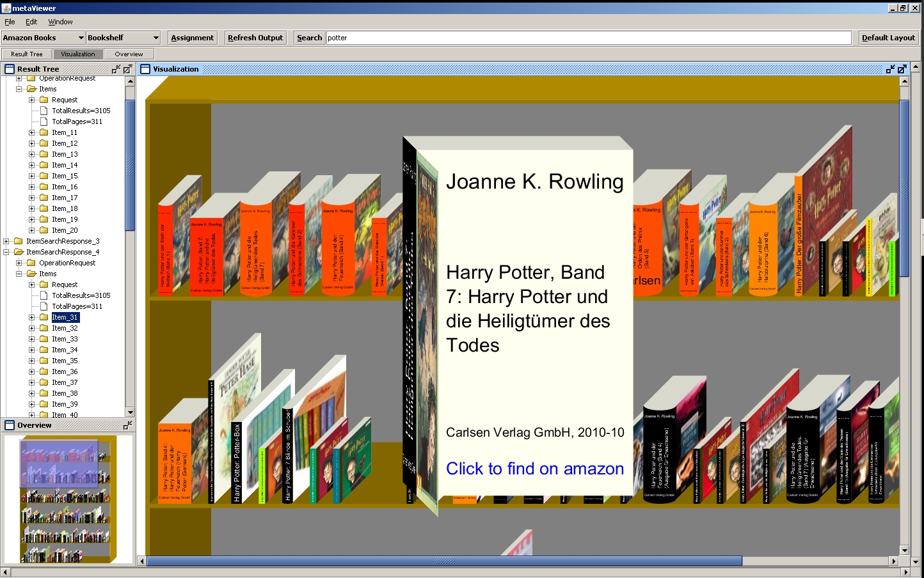Open the Amazon Books source dropdown

coord(43,38)
